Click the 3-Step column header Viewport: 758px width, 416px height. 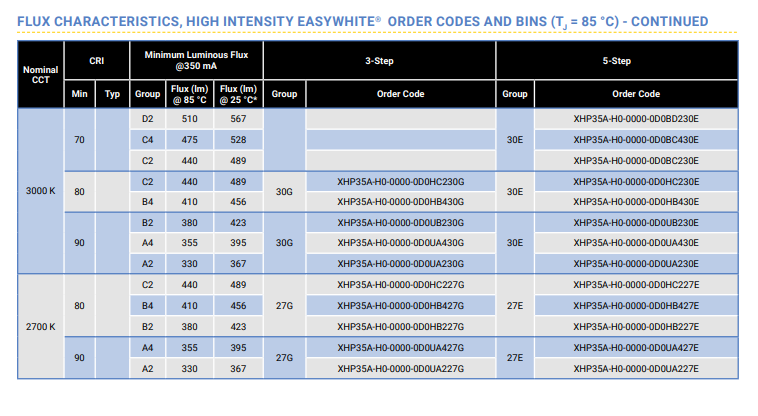coord(379,61)
